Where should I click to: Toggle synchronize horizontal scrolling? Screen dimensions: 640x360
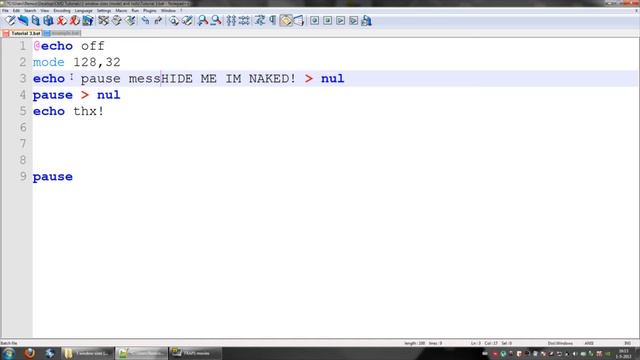(x=244, y=20)
